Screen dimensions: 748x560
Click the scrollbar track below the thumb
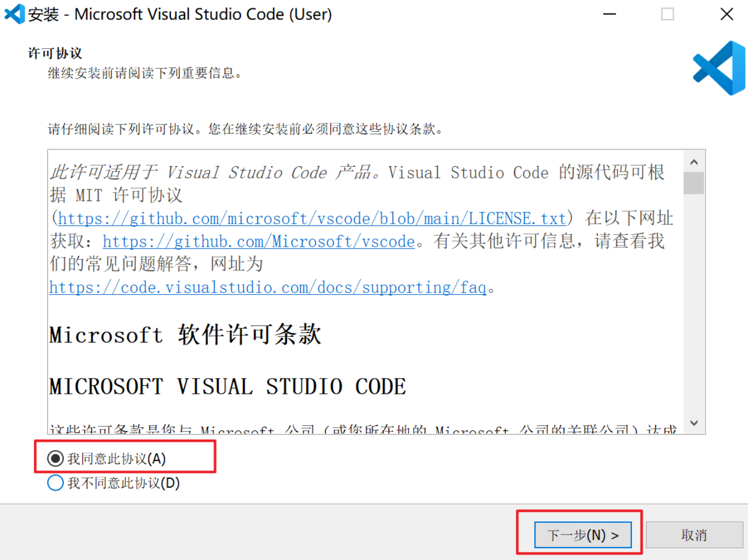click(x=694, y=310)
